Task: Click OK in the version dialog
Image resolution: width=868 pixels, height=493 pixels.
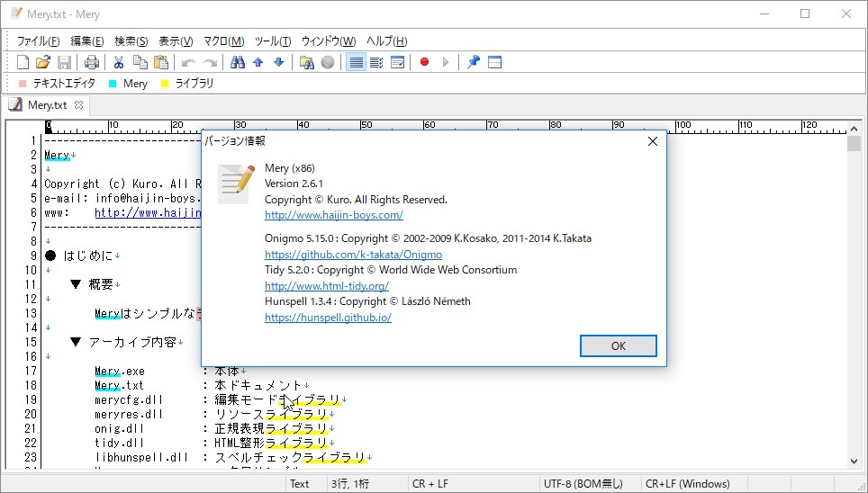Action: coord(619,345)
